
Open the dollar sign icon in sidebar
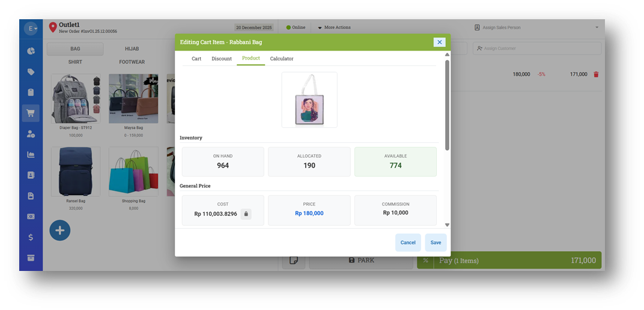pyautogui.click(x=31, y=237)
